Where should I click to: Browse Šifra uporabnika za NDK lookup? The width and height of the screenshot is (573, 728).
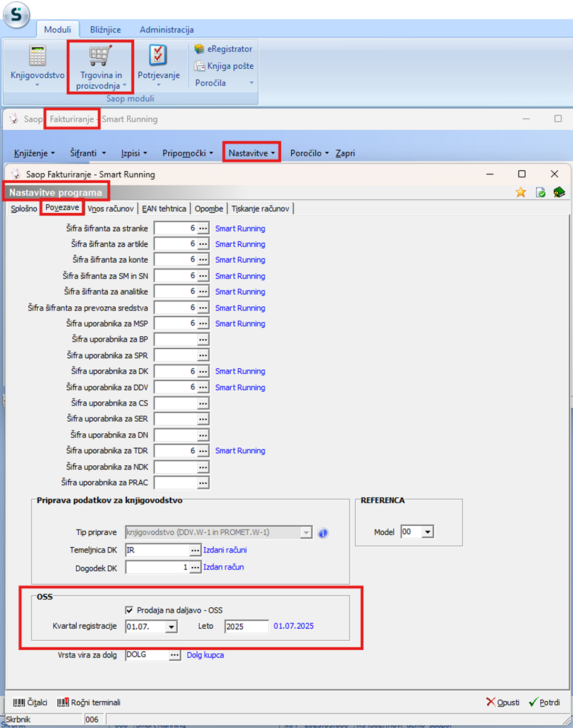click(x=203, y=467)
